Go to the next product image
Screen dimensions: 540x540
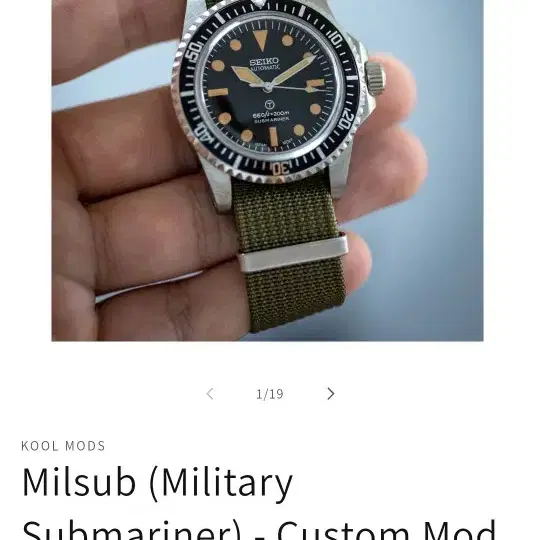pyautogui.click(x=330, y=394)
